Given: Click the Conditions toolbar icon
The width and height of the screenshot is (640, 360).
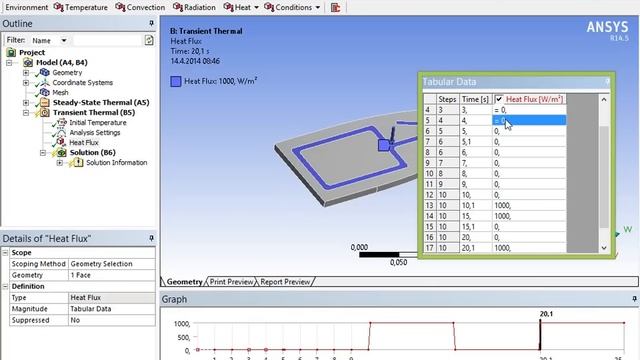Looking at the screenshot, I should click(269, 7).
